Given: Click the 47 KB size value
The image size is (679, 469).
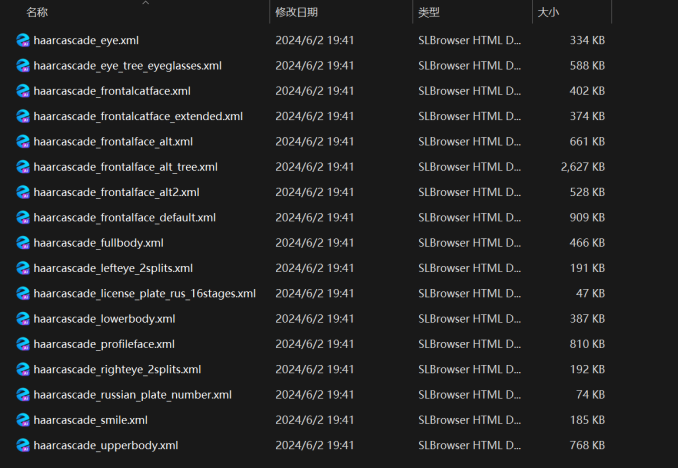Looking at the screenshot, I should [591, 294].
